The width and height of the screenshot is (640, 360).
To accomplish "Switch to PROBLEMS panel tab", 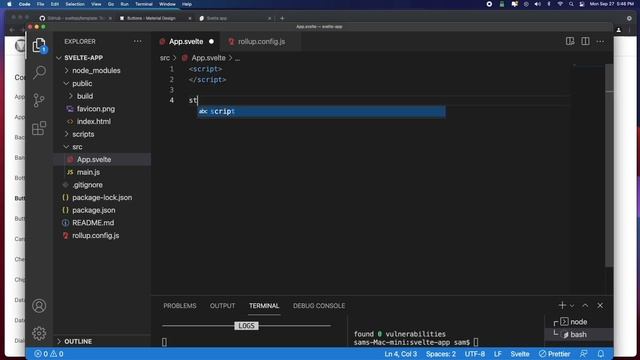I will point(180,306).
